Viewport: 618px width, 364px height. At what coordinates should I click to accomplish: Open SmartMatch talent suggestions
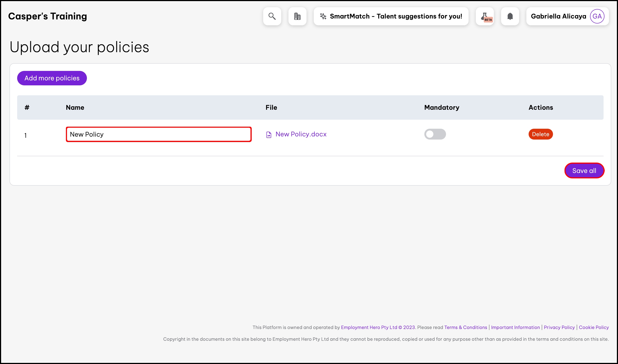[x=396, y=16]
